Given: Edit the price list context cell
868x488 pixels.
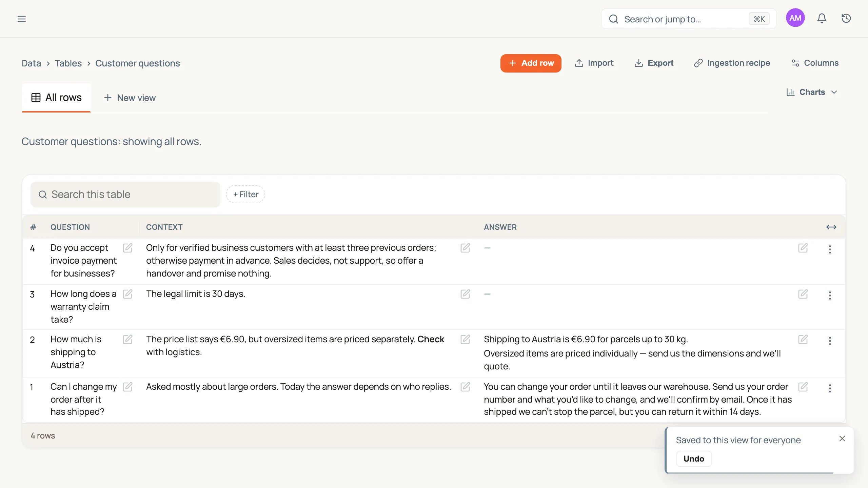Looking at the screenshot, I should (465, 340).
